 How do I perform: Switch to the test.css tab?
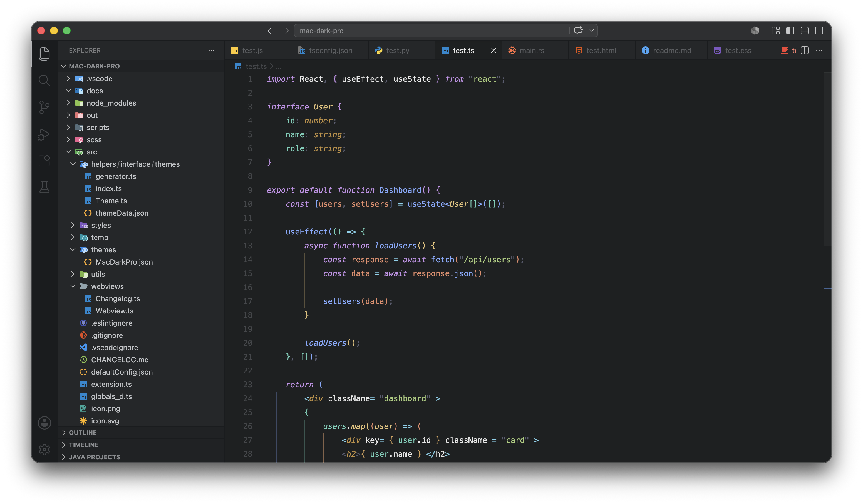click(x=740, y=50)
